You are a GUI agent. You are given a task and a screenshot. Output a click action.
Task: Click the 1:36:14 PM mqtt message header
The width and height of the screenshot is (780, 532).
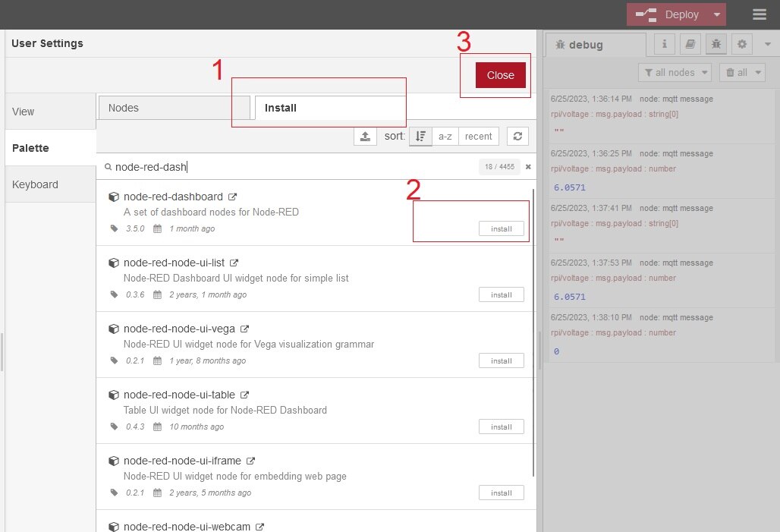(632, 99)
